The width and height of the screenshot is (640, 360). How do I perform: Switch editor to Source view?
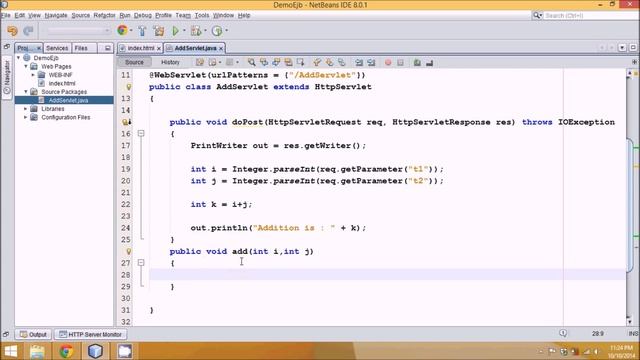tap(134, 62)
